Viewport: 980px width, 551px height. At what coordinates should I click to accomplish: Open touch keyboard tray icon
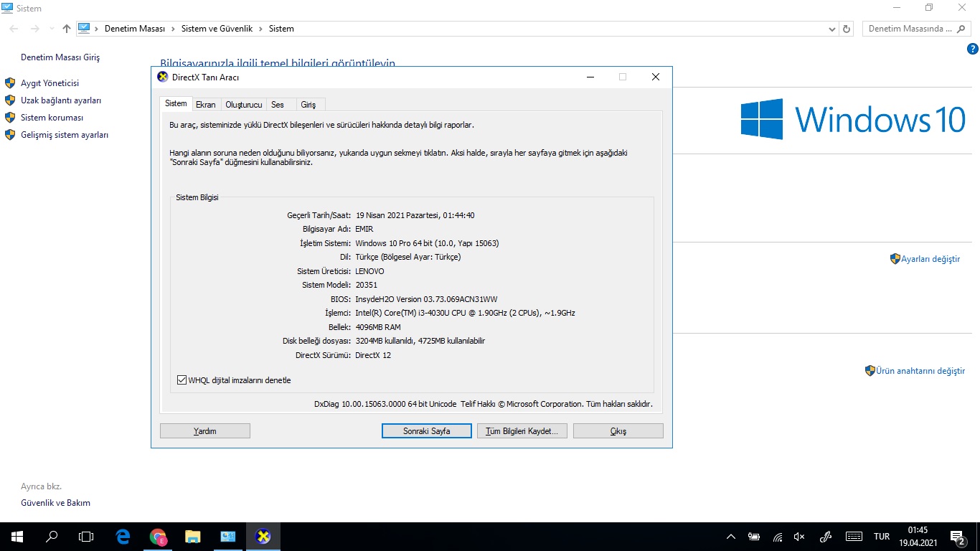point(854,537)
